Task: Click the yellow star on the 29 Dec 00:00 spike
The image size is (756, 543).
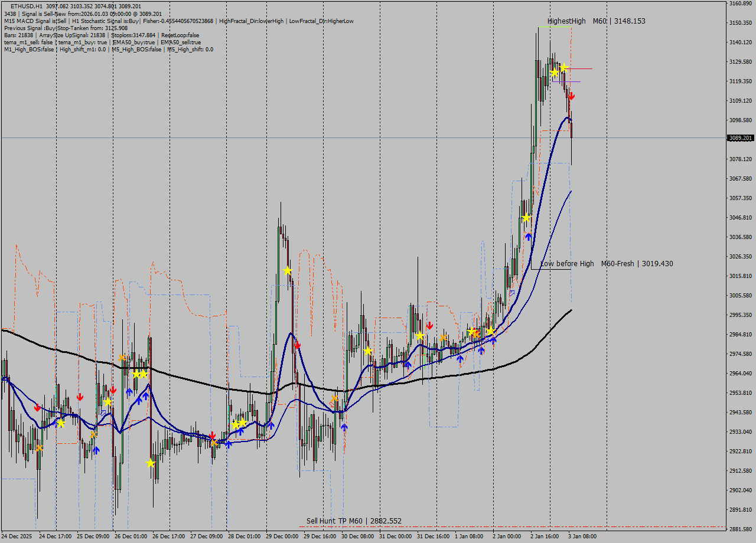Action: [x=287, y=270]
